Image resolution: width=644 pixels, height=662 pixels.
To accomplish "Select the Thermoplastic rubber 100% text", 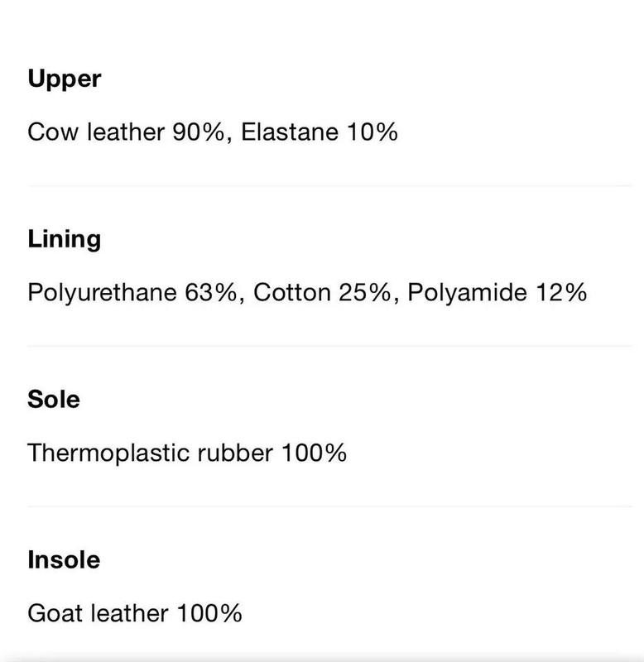I will 187,453.
